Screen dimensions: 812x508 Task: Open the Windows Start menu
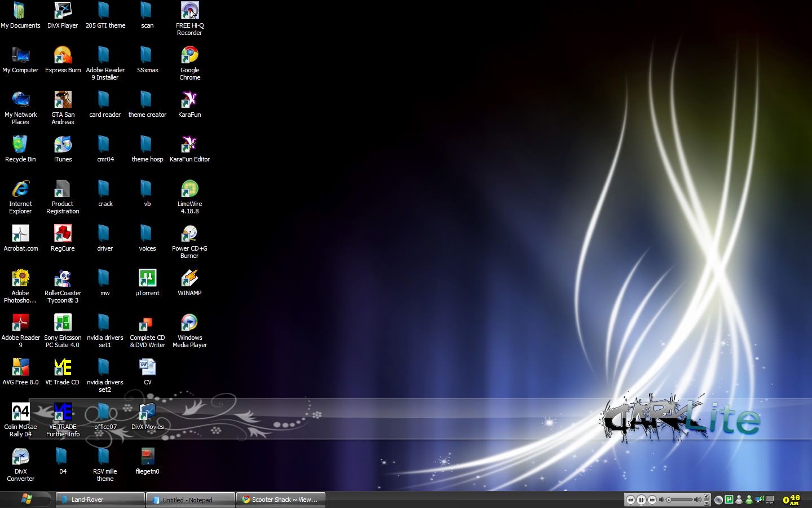pos(26,499)
